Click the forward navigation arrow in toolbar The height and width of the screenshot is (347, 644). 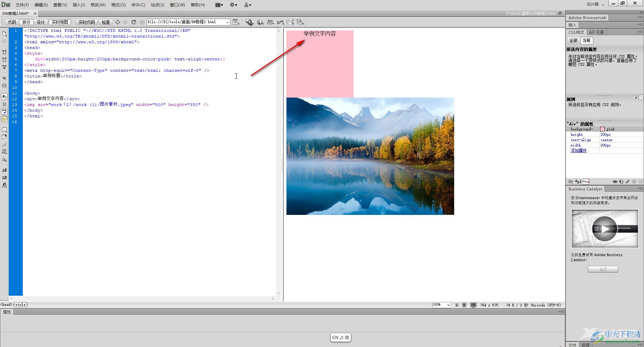coord(125,22)
